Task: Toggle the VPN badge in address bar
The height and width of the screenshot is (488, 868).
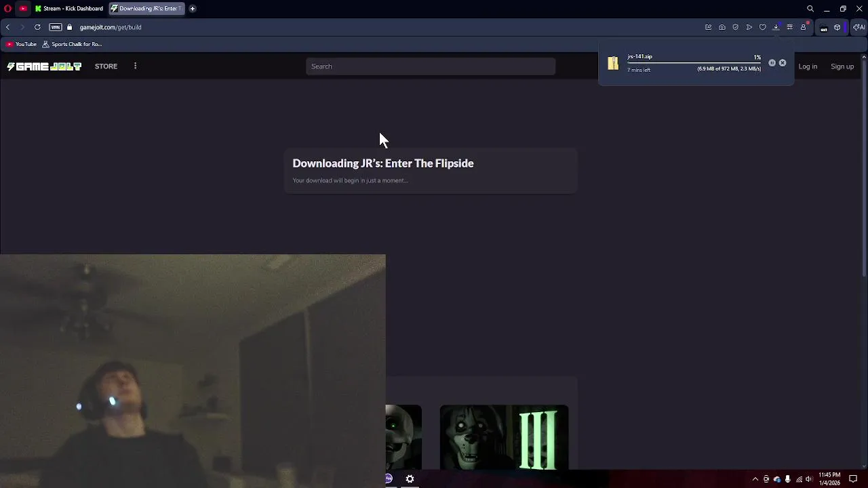Action: pyautogui.click(x=56, y=27)
